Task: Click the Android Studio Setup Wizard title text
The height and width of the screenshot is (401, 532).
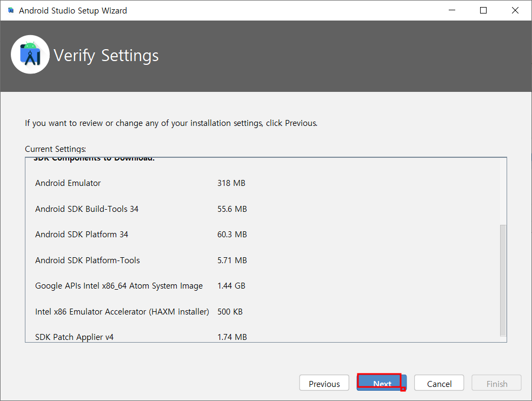Action: (x=73, y=10)
